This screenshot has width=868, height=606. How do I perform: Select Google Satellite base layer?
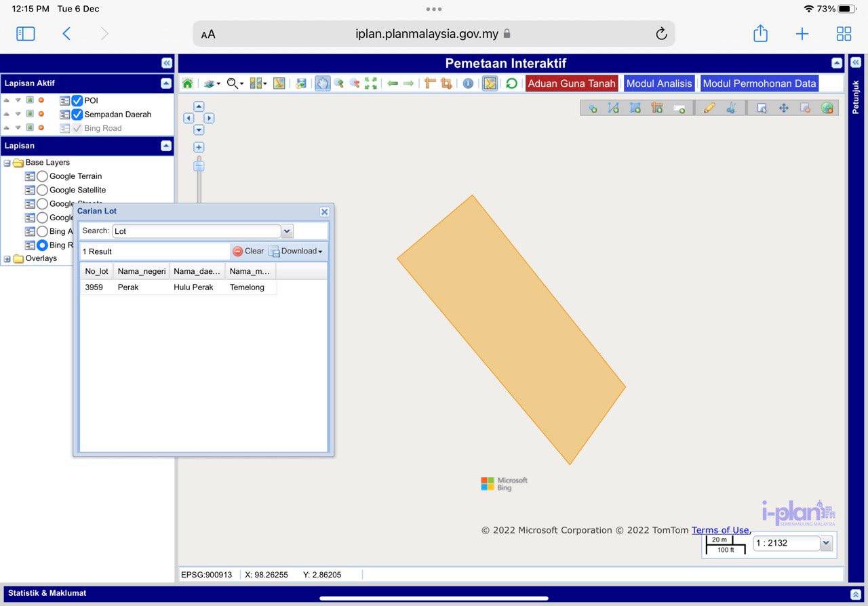click(42, 190)
